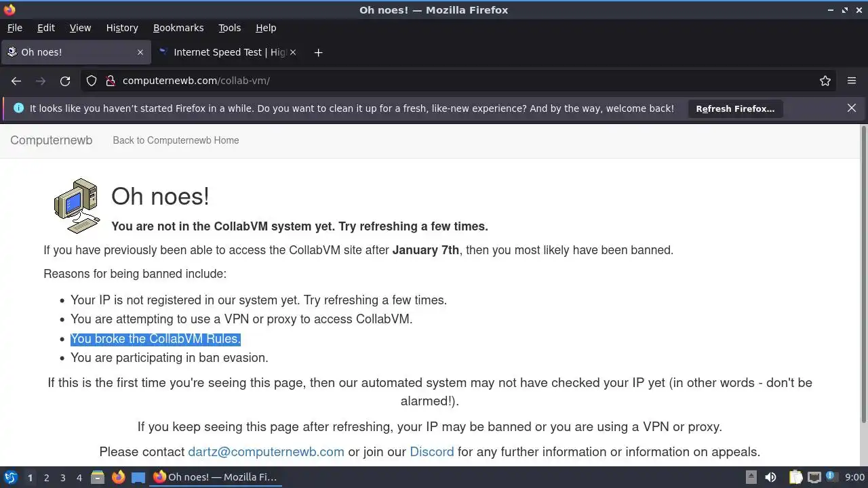This screenshot has height=488, width=868.
Task: Click "You are attempting to use a VPN" bullet
Action: [x=241, y=319]
